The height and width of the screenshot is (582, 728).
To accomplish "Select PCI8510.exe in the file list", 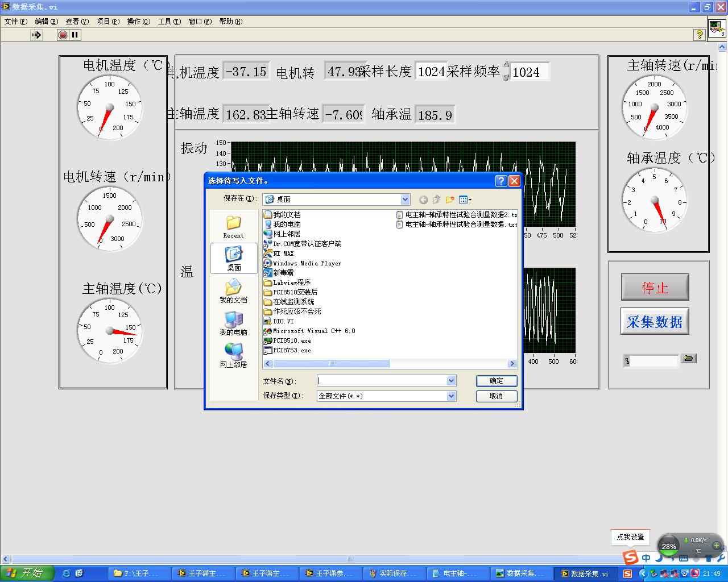I will [x=287, y=340].
